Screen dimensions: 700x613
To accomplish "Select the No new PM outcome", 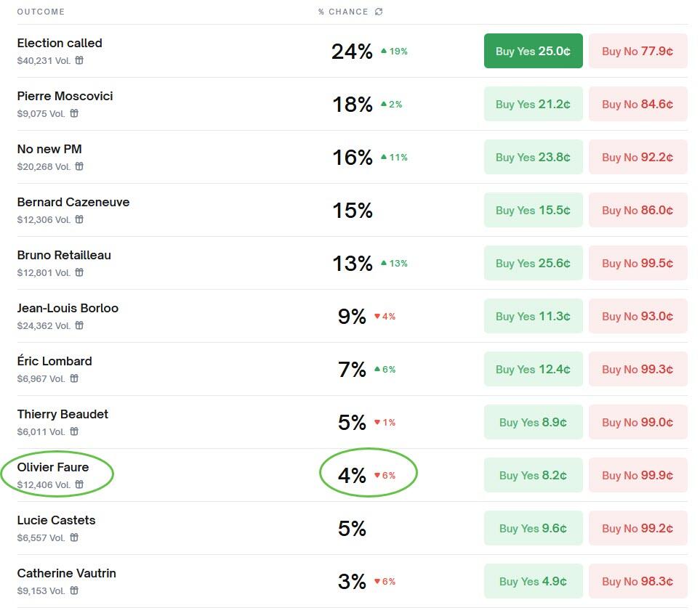I will (49, 149).
